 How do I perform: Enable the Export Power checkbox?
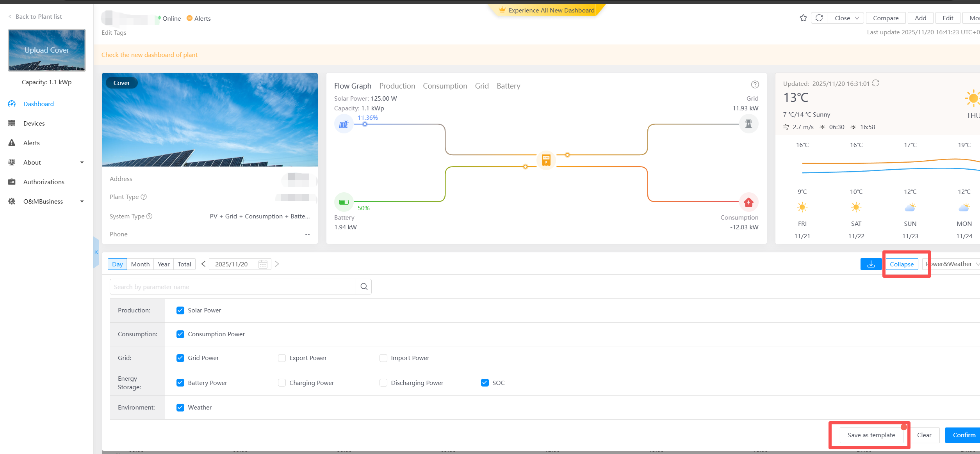tap(282, 358)
